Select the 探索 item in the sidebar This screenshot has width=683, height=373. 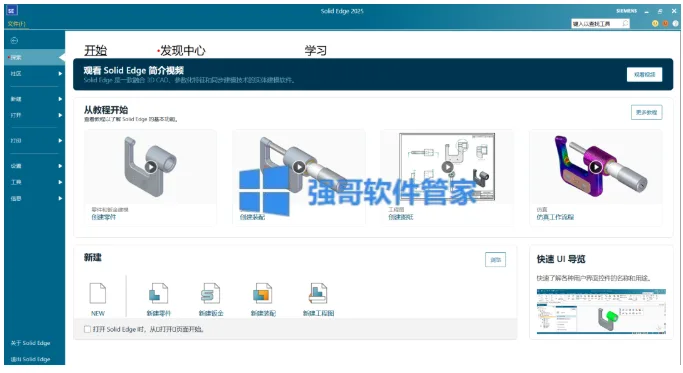click(34, 57)
